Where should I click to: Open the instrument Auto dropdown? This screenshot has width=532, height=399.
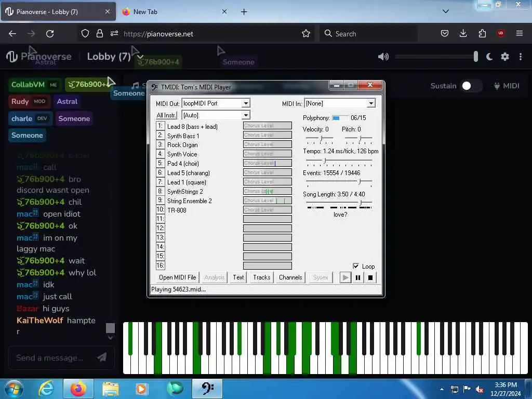point(246,115)
